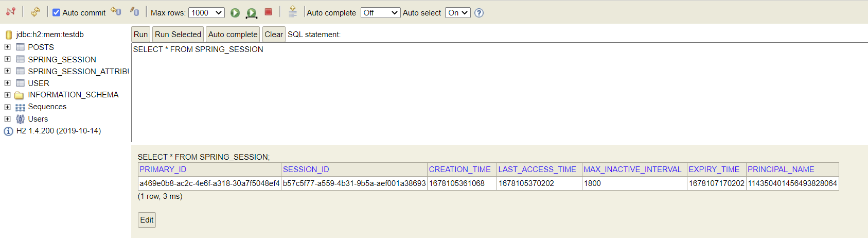The height and width of the screenshot is (238, 868).
Task: Click the Refresh icon in toolbar
Action: coord(35,12)
